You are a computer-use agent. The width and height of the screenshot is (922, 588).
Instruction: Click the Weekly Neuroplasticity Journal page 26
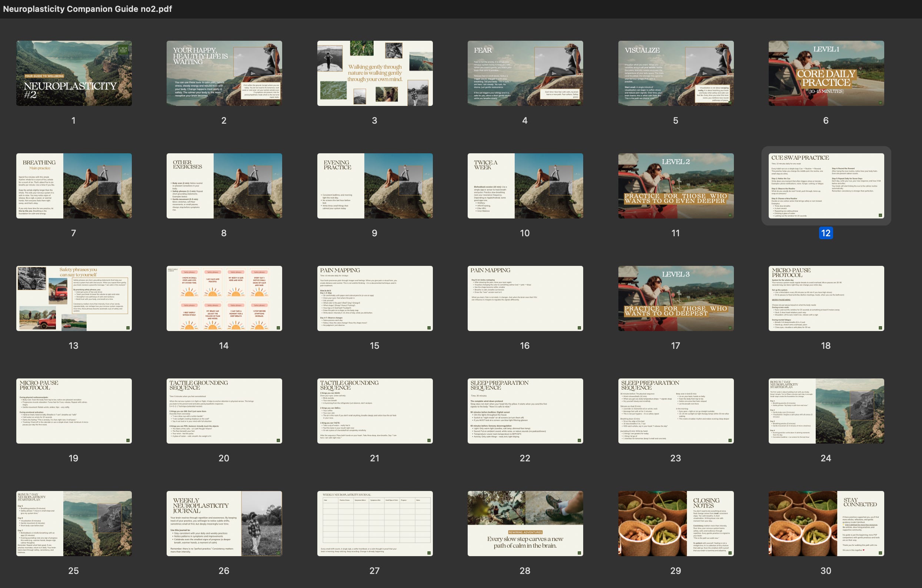pyautogui.click(x=224, y=523)
